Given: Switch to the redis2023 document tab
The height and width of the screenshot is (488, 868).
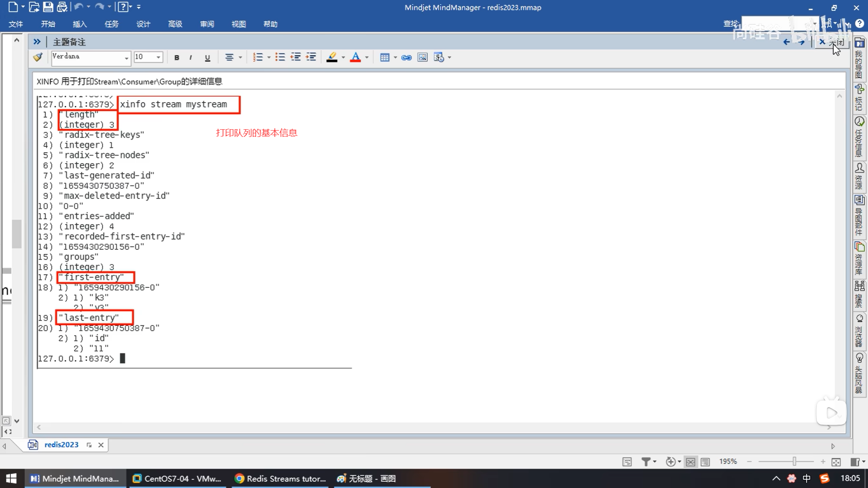Looking at the screenshot, I should click(x=61, y=445).
